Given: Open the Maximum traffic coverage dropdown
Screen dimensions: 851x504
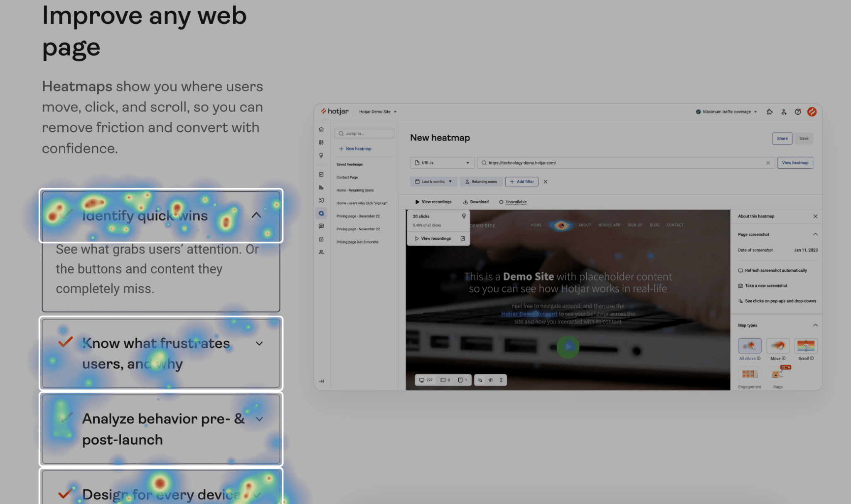Looking at the screenshot, I should [726, 112].
